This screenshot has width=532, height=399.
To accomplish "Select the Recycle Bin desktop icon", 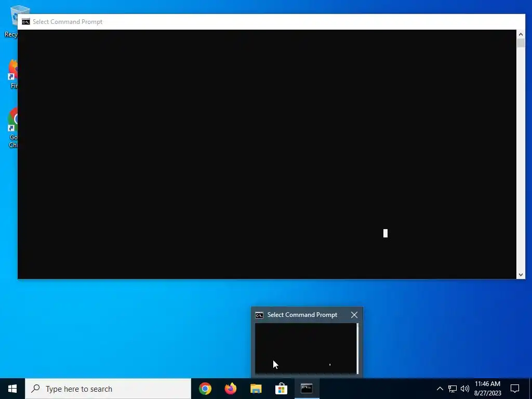I will pyautogui.click(x=10, y=21).
